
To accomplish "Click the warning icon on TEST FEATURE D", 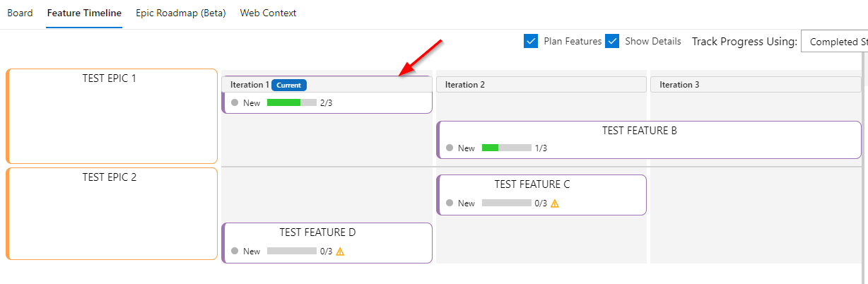I will coord(340,252).
